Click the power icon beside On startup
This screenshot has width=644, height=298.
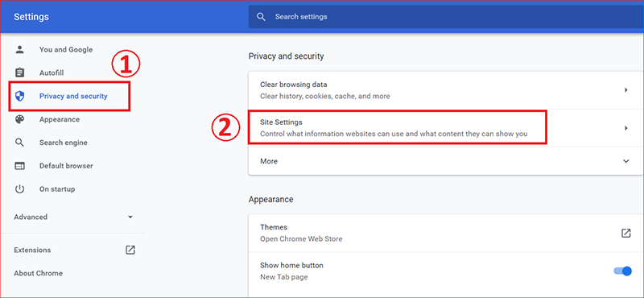coord(19,189)
